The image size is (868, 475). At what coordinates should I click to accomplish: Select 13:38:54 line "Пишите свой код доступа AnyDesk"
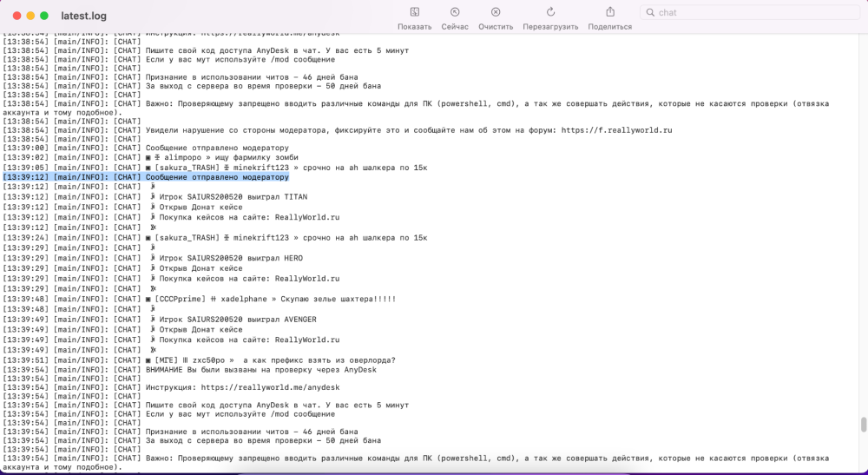[x=206, y=50]
